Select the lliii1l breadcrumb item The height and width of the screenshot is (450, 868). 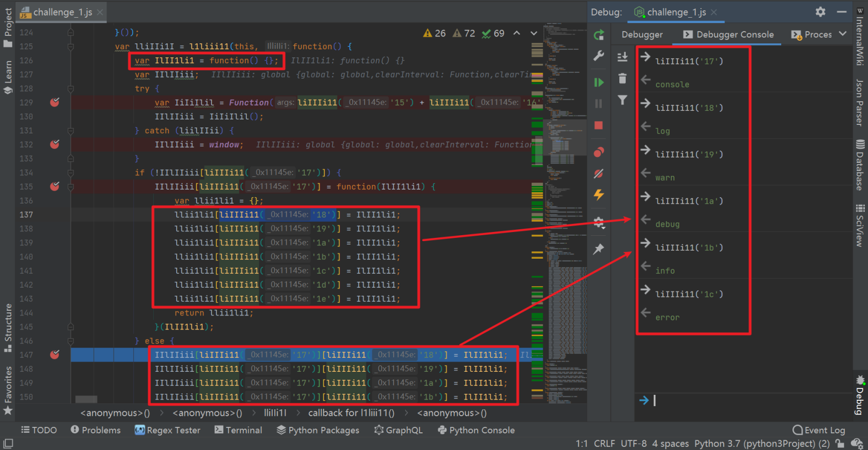(275, 413)
